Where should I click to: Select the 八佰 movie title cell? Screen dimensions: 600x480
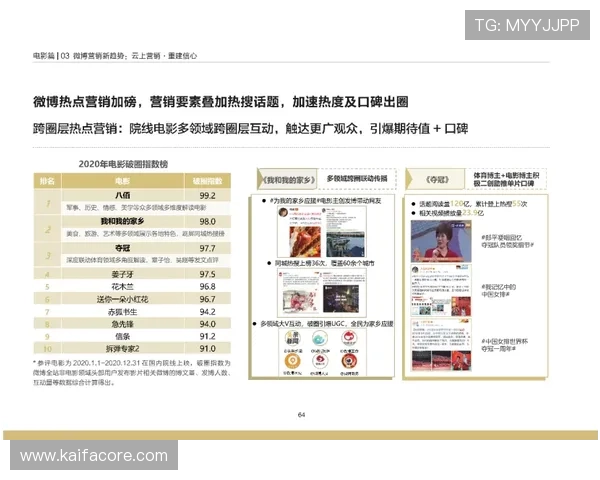[x=122, y=195]
